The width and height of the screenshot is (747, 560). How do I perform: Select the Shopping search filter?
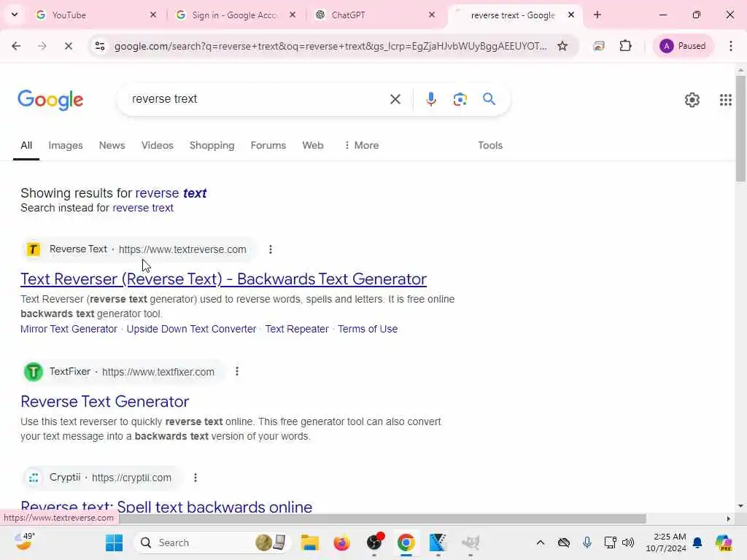click(x=212, y=145)
